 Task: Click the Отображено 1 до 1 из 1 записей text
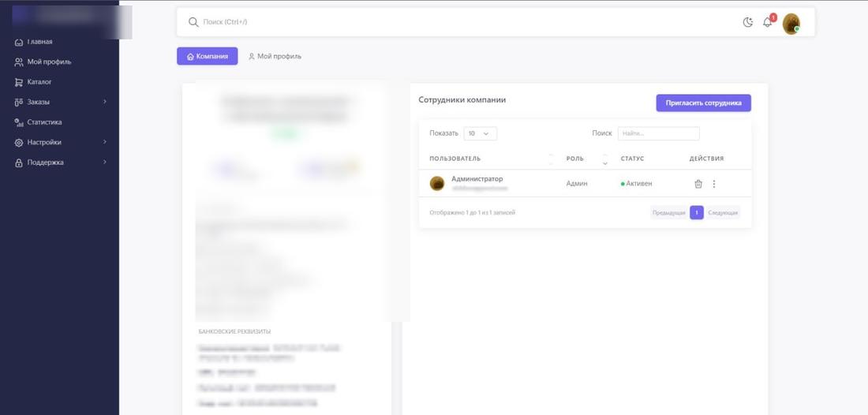click(x=472, y=212)
